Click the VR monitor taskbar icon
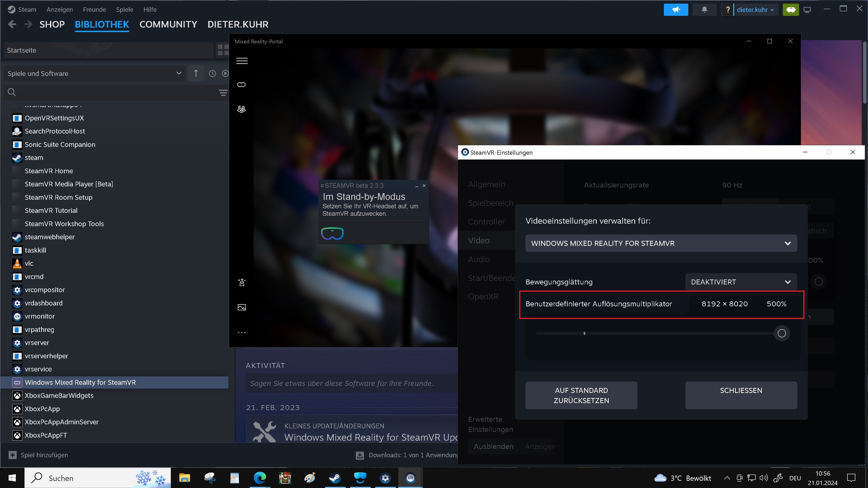Screen dimensions: 868x488 [x=410, y=478]
